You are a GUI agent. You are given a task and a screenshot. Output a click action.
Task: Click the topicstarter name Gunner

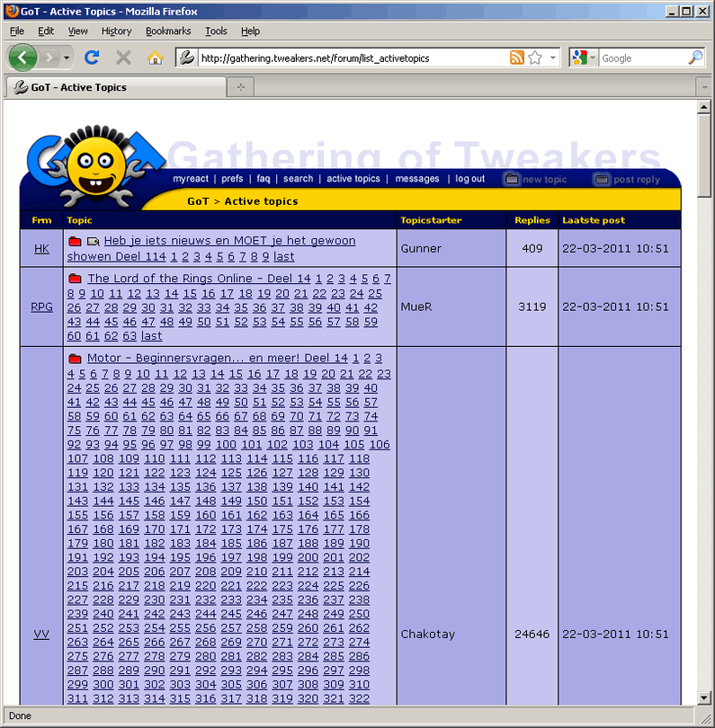tap(421, 249)
